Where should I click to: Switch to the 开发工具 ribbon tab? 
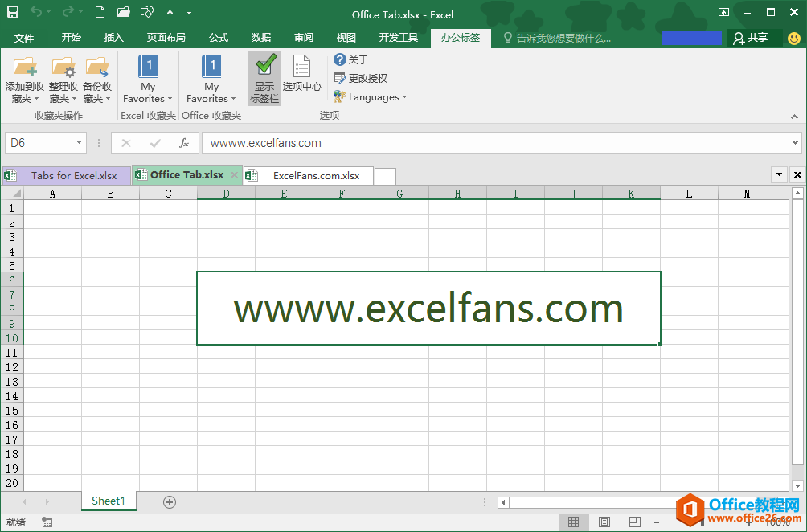pyautogui.click(x=399, y=38)
